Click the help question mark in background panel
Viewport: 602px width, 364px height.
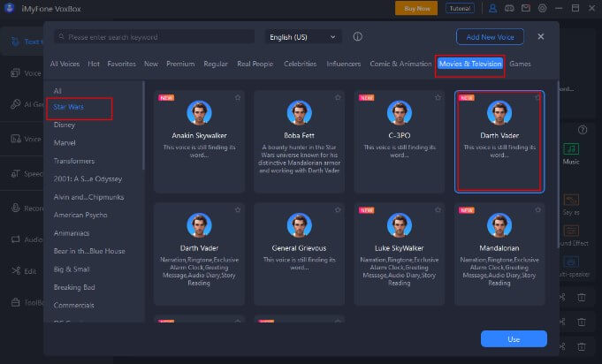tap(583, 130)
